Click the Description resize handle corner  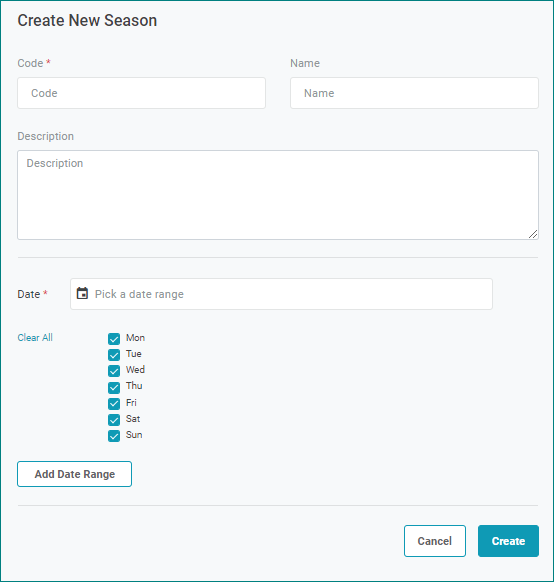pos(533,234)
